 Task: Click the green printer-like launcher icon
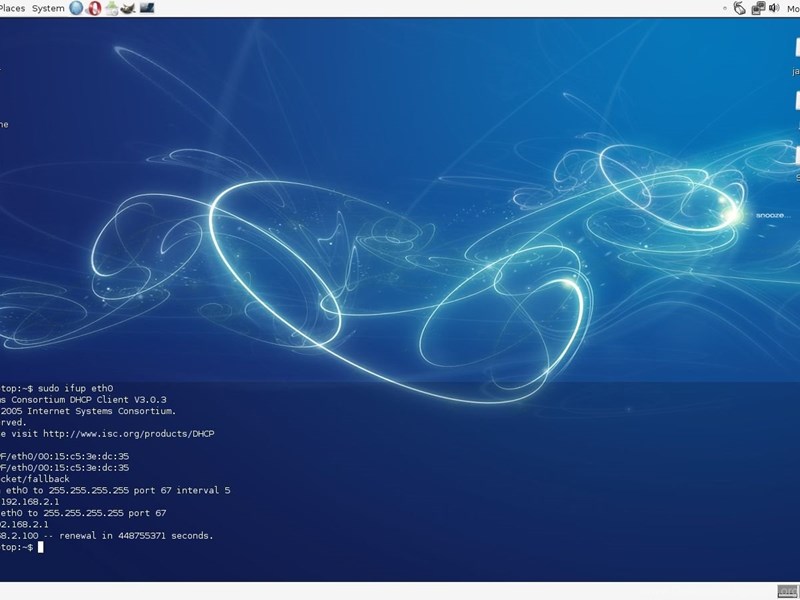click(x=112, y=8)
